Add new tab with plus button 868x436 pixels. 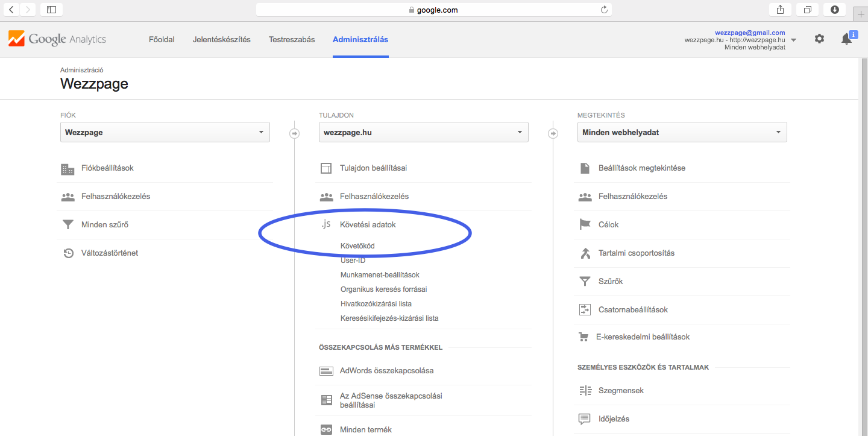click(861, 14)
